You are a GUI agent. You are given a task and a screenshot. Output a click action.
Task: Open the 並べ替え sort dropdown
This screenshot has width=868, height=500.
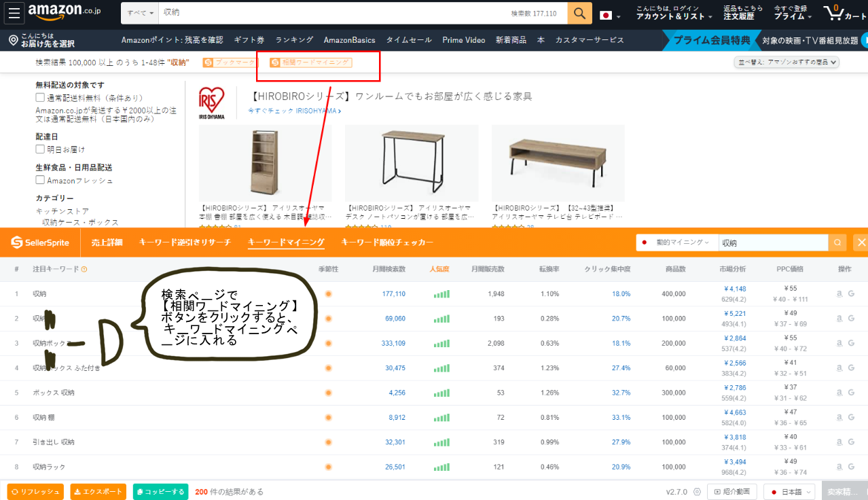point(787,62)
